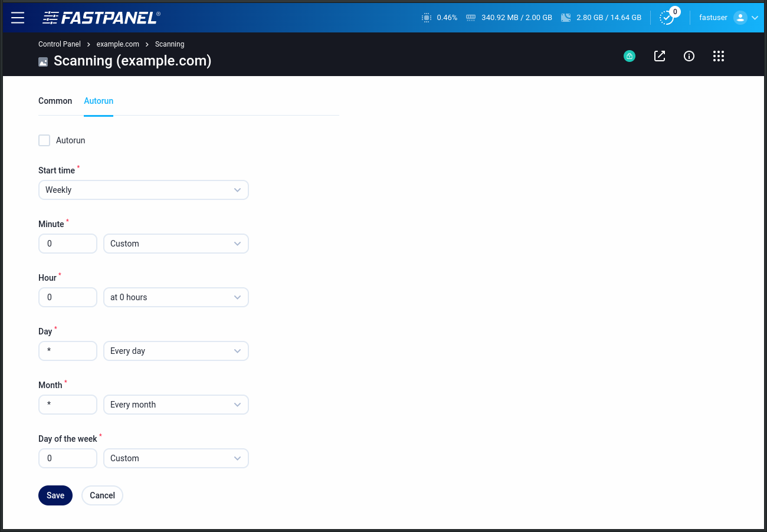Cancel the autorun changes

tap(102, 495)
